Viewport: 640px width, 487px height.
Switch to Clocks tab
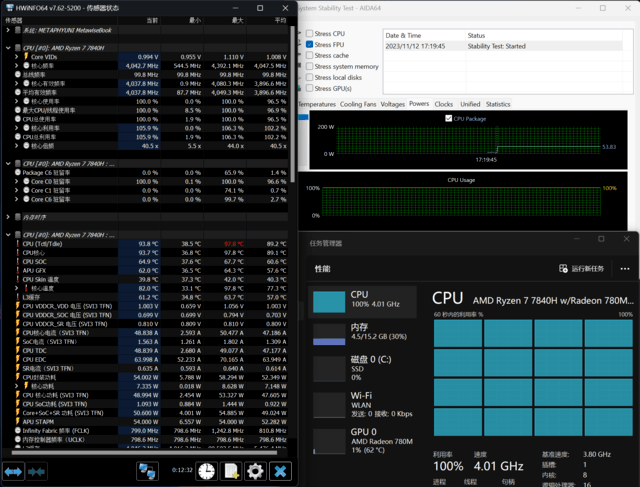444,104
